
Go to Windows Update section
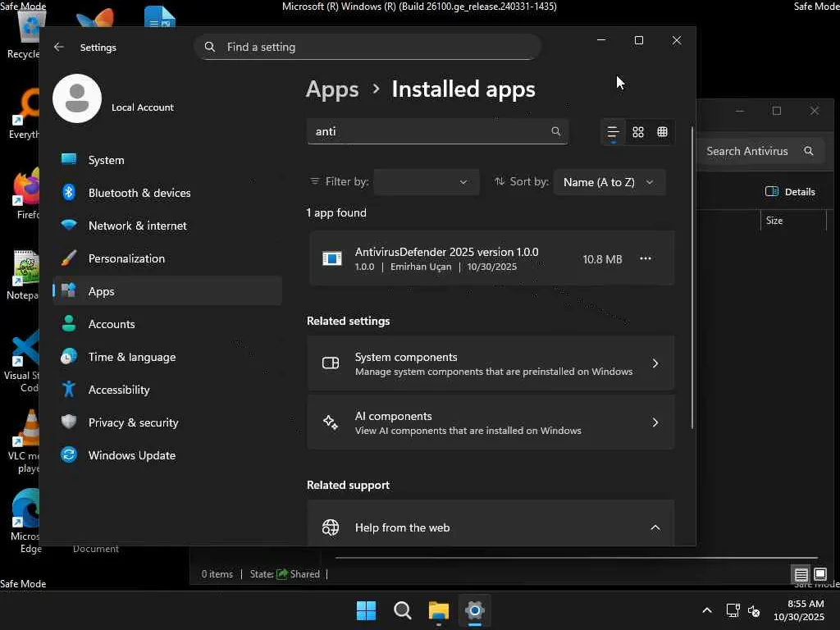131,455
